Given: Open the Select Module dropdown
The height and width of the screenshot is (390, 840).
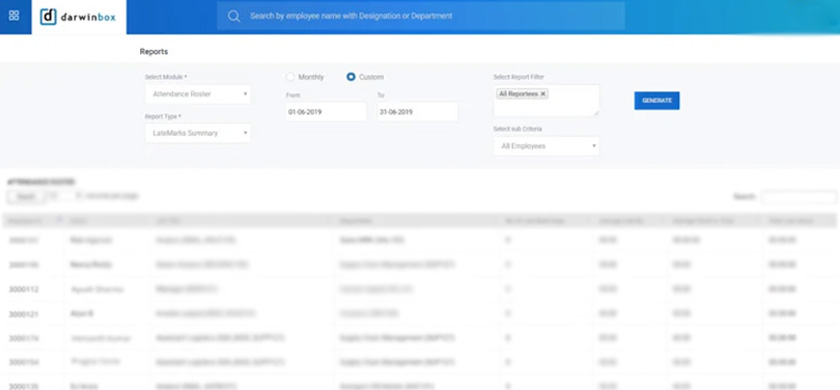Looking at the screenshot, I should 198,94.
